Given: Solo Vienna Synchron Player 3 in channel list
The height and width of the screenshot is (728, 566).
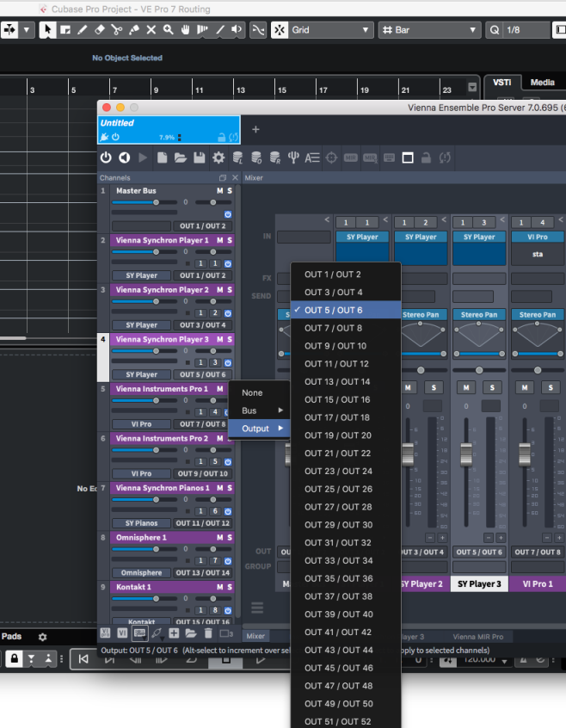Looking at the screenshot, I should (230, 339).
